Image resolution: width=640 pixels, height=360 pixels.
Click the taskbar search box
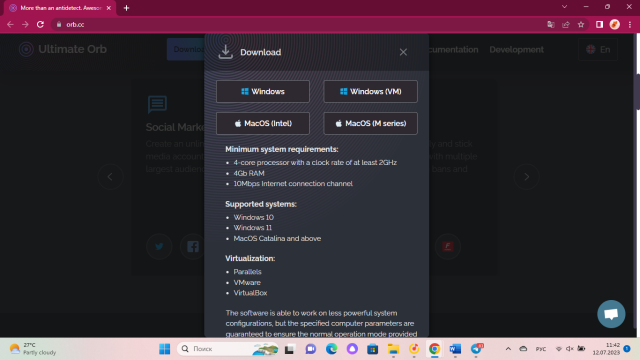pos(229,349)
